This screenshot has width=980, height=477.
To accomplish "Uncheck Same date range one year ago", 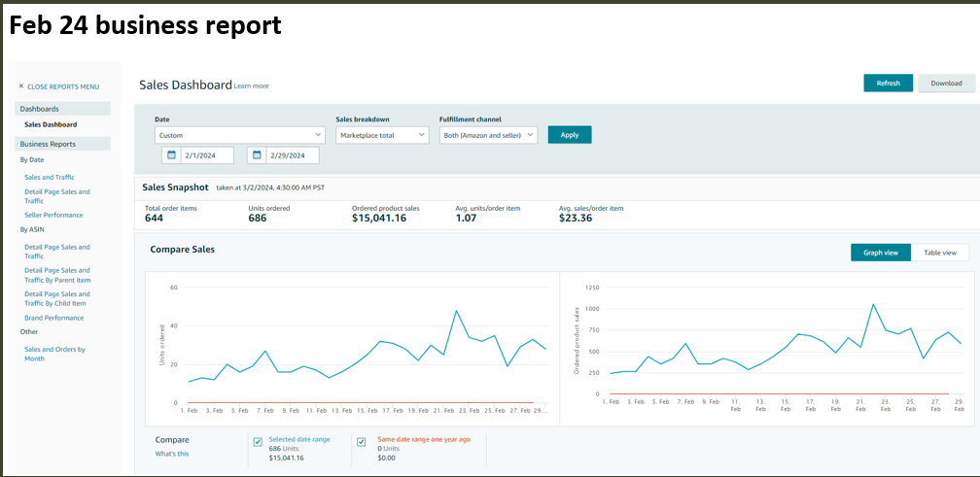I will pos(361,442).
